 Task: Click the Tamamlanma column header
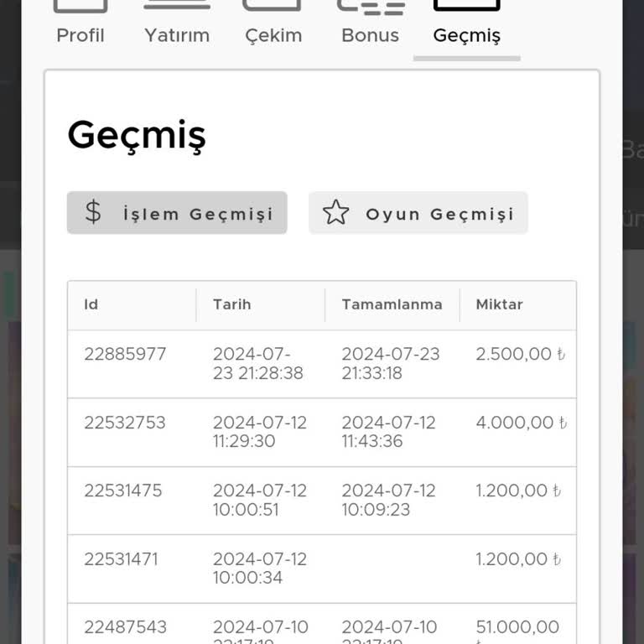[392, 304]
